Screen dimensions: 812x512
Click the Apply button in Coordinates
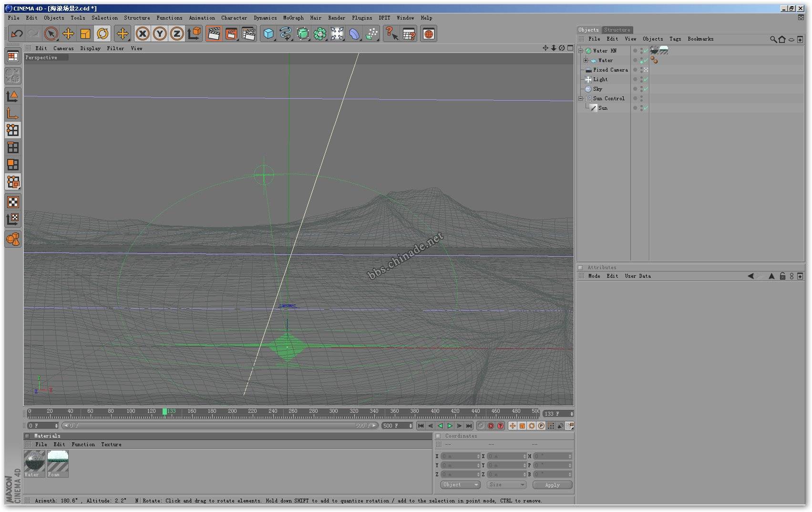pos(552,485)
